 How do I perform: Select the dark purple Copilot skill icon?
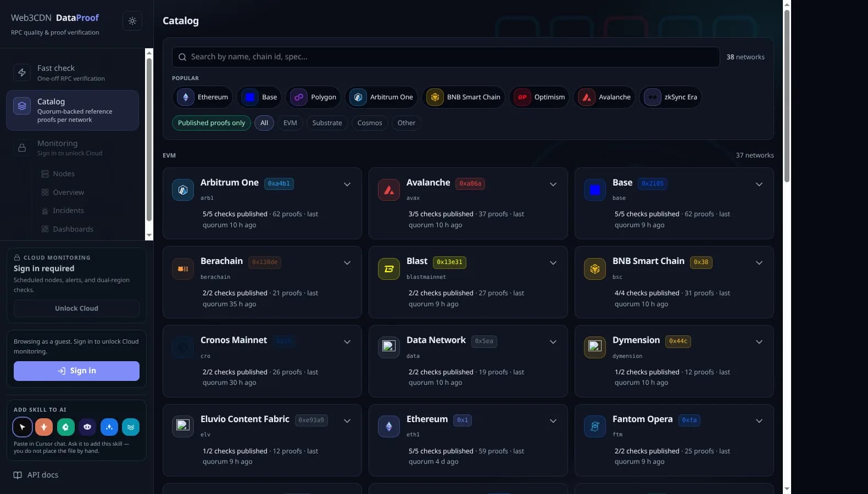click(87, 426)
